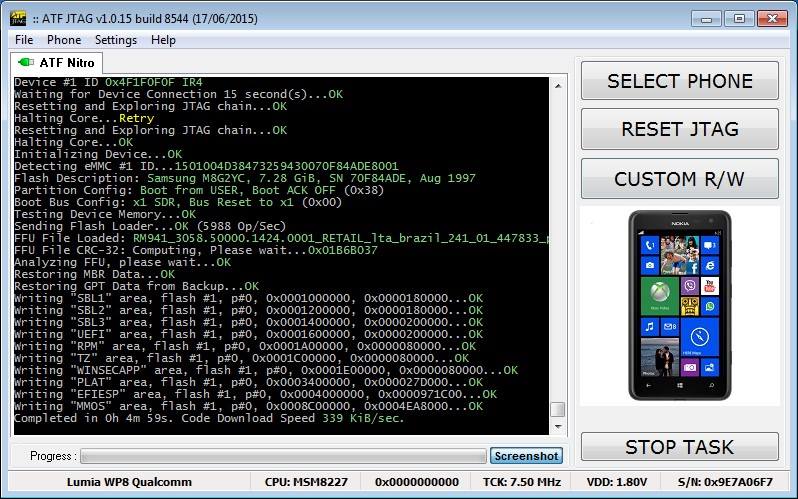Open the Settings menu

116,40
